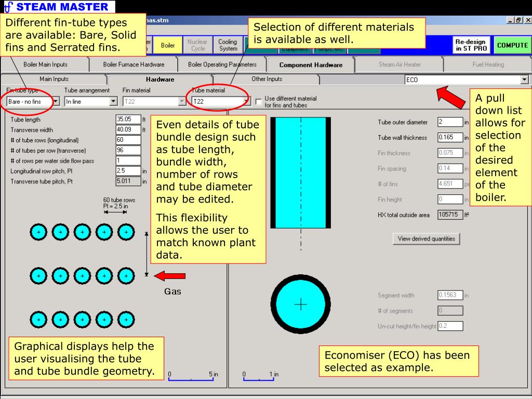
Task: Click the "5 in" scale bar label
Action: pyautogui.click(x=214, y=374)
